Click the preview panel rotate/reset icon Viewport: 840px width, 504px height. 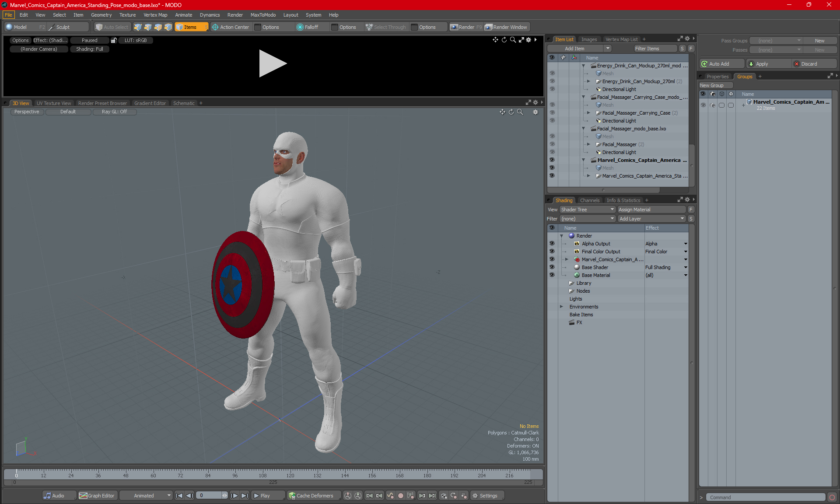point(504,40)
